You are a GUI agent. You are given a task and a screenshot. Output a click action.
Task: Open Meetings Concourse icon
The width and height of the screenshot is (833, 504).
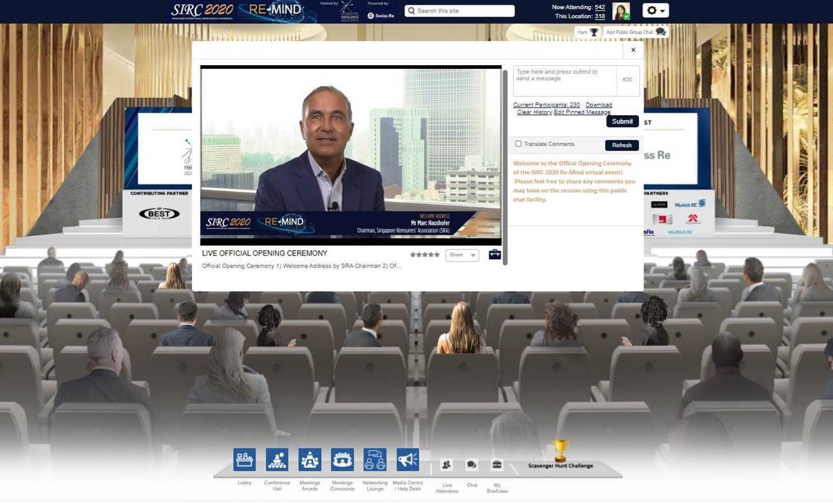342,460
